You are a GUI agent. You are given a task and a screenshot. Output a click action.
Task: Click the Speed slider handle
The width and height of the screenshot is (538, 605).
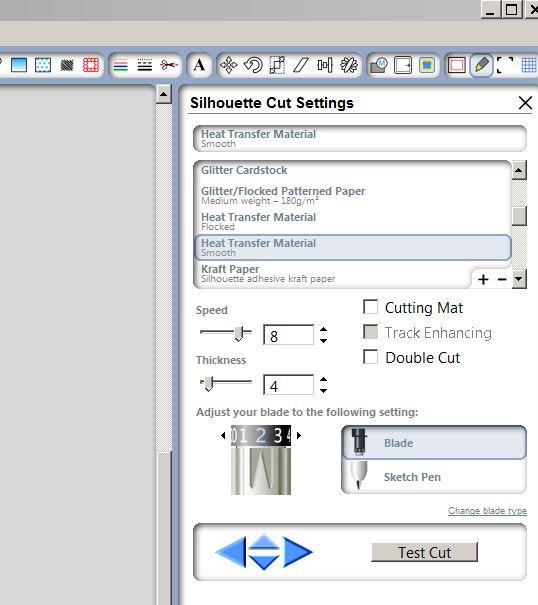click(239, 333)
